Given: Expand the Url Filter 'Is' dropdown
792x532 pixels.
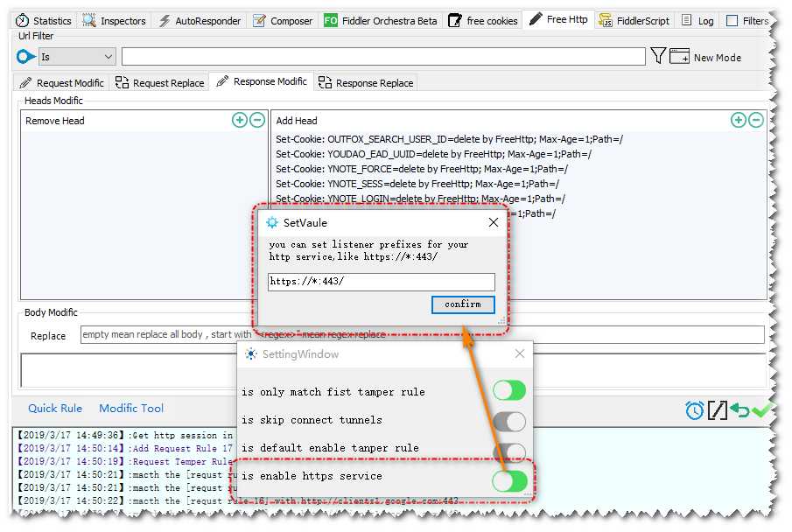Looking at the screenshot, I should point(77,57).
